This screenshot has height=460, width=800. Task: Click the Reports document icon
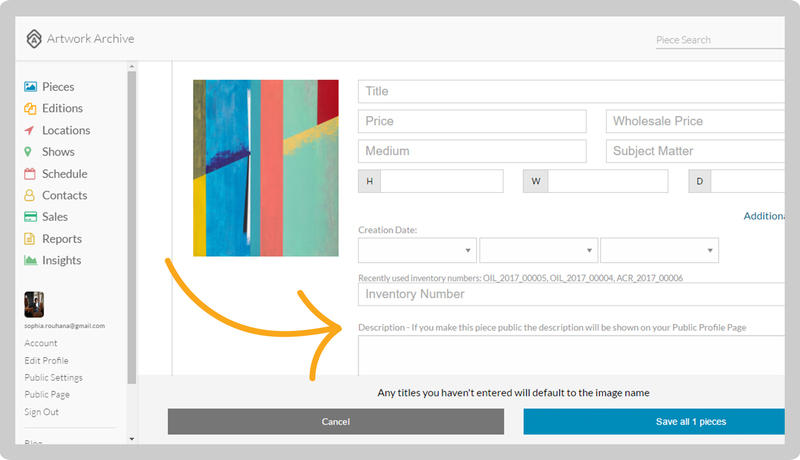click(30, 239)
